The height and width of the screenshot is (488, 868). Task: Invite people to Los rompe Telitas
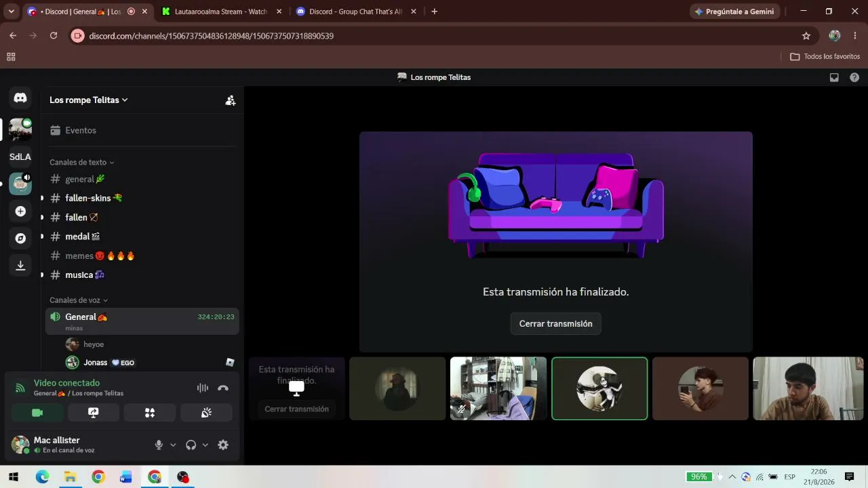(231, 100)
